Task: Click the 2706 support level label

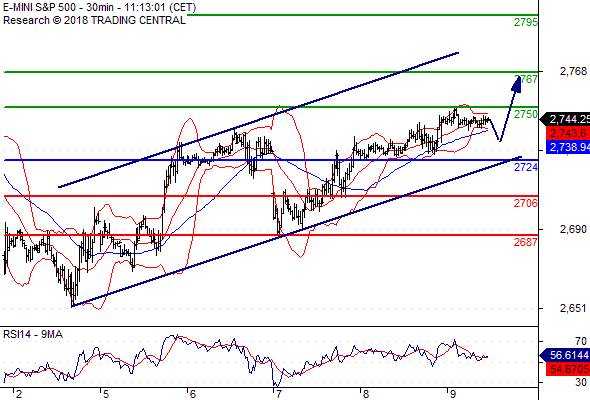Action: point(526,203)
